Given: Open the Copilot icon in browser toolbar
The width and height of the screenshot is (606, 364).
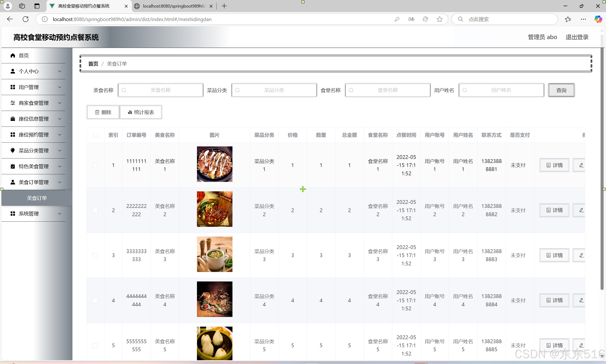Looking at the screenshot, I should [598, 19].
